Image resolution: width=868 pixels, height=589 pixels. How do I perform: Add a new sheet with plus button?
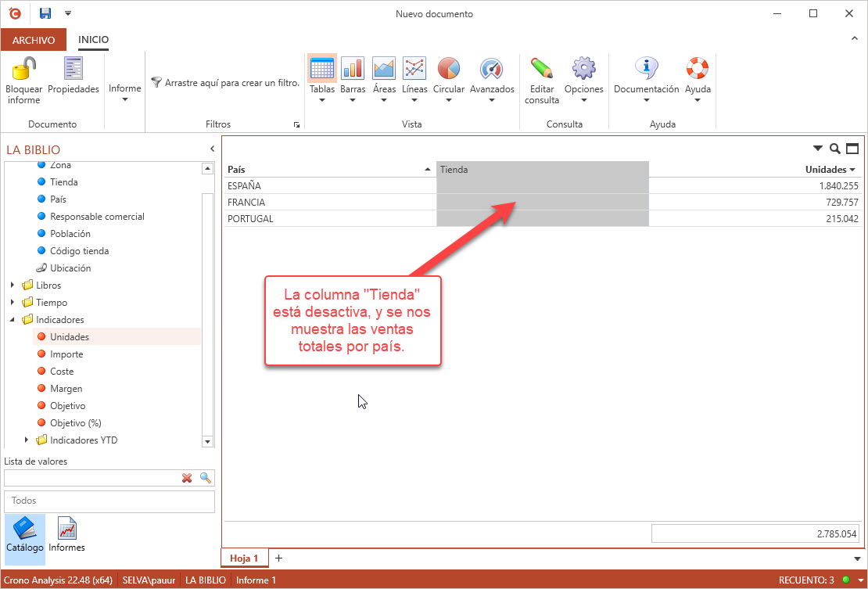(278, 558)
